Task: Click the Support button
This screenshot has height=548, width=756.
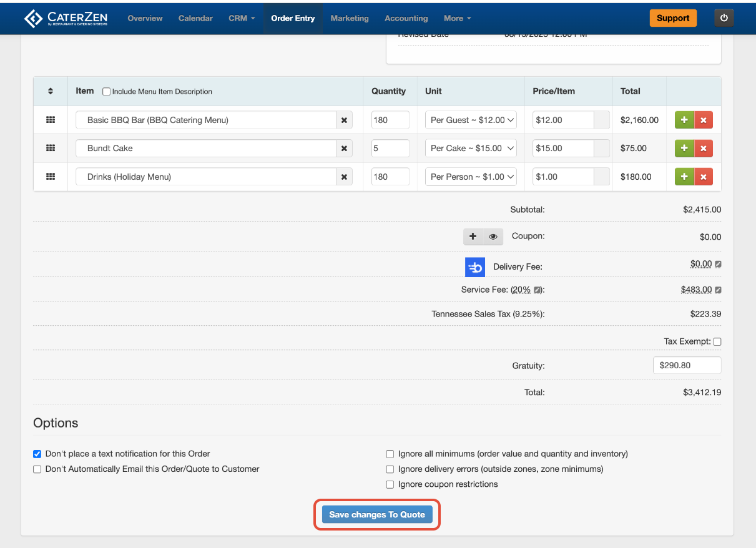Action: [x=673, y=18]
